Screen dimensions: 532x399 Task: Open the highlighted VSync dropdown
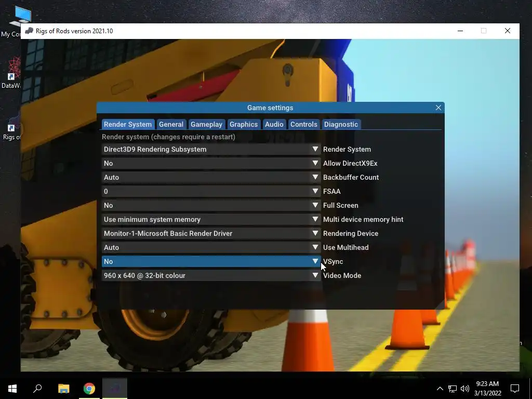[x=211, y=261]
